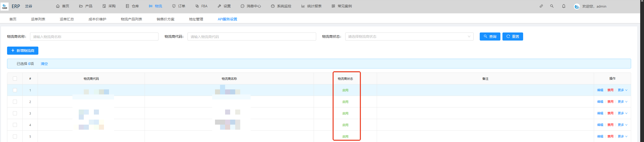This screenshot has height=142, width=644.
Task: Click the 物流商名称 input field
Action: click(x=94, y=37)
